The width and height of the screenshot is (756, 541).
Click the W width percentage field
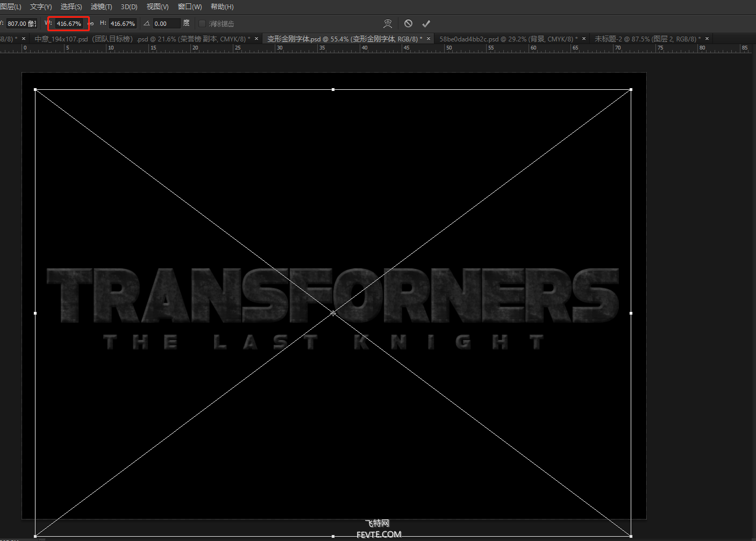click(x=69, y=24)
